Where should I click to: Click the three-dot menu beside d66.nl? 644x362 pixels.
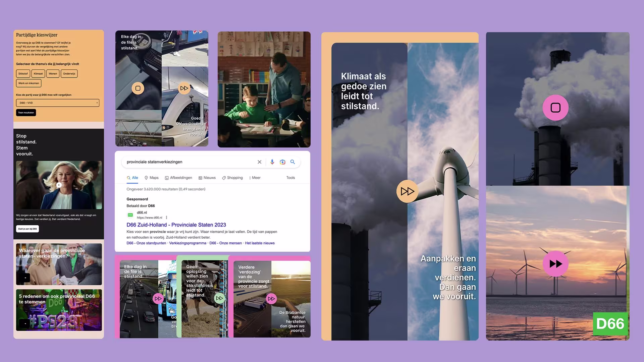pyautogui.click(x=166, y=218)
